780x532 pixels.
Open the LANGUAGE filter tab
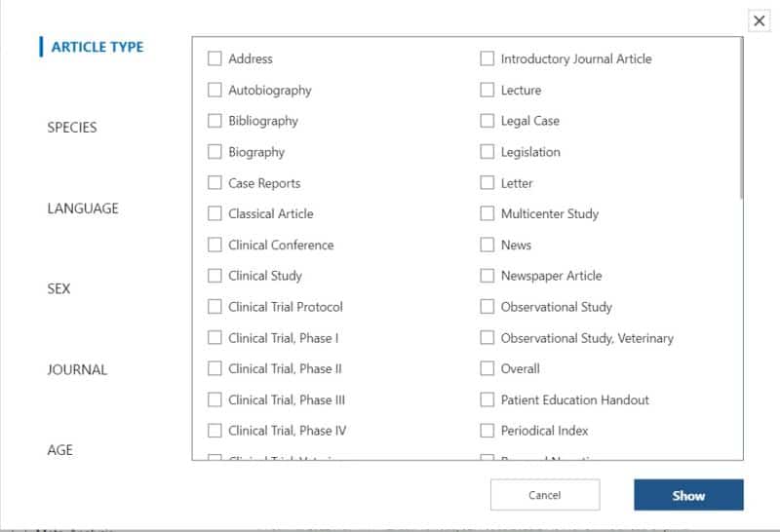tap(83, 209)
